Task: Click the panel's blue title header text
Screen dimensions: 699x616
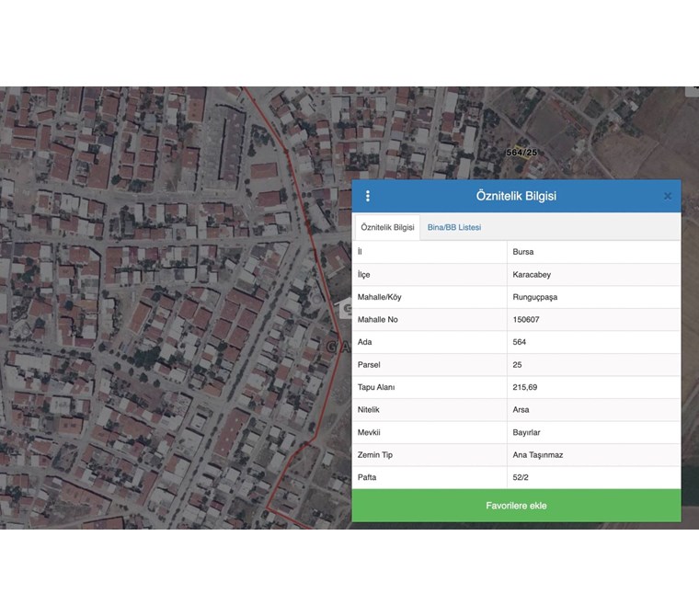Action: click(516, 196)
